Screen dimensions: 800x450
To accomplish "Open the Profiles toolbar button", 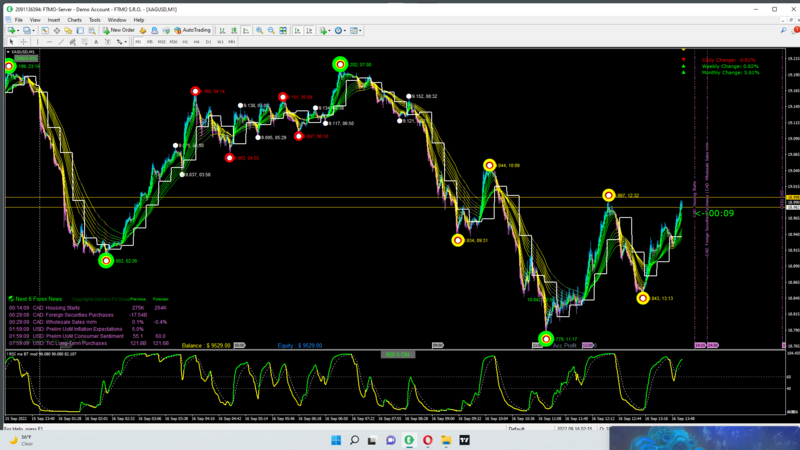I will coord(27,31).
